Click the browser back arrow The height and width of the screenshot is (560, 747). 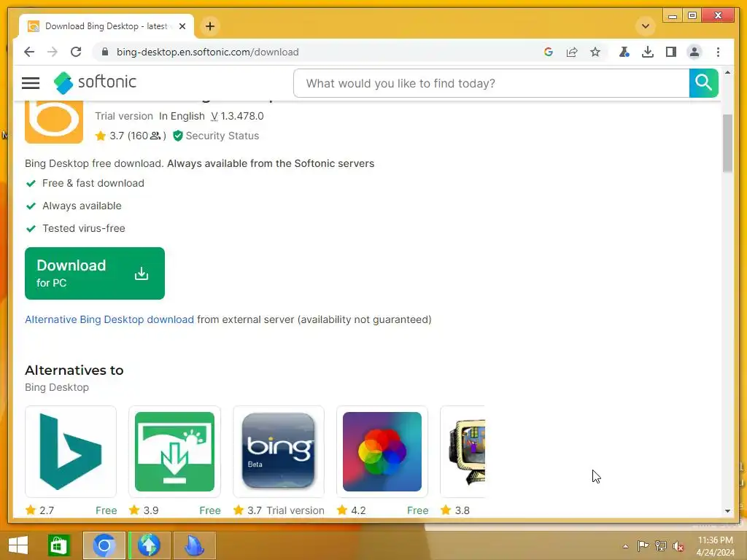29,52
